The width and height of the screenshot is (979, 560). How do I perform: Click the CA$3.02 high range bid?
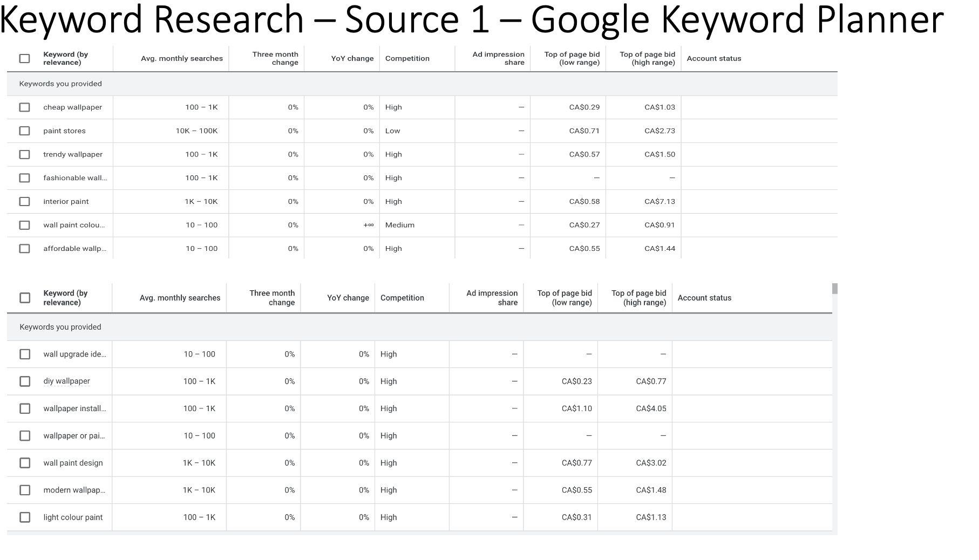[x=651, y=463]
